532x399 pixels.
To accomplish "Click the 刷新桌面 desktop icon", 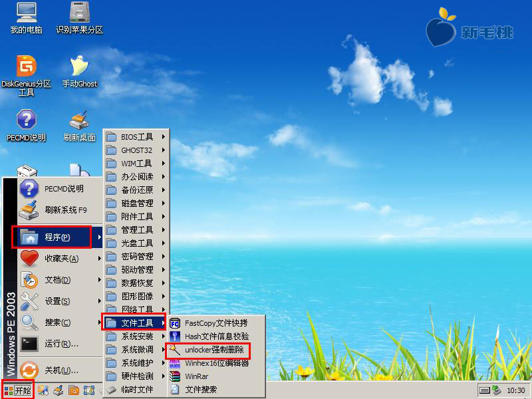I will (79, 126).
